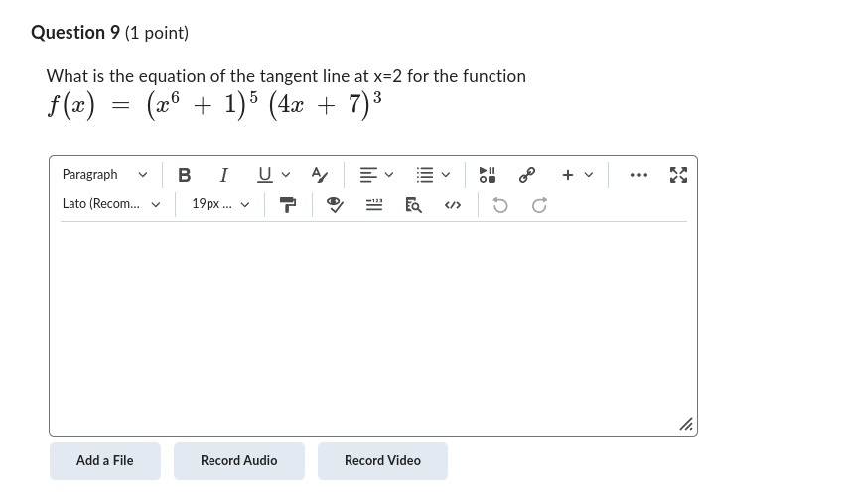
Task: Activate the format painter
Action: pos(288,205)
